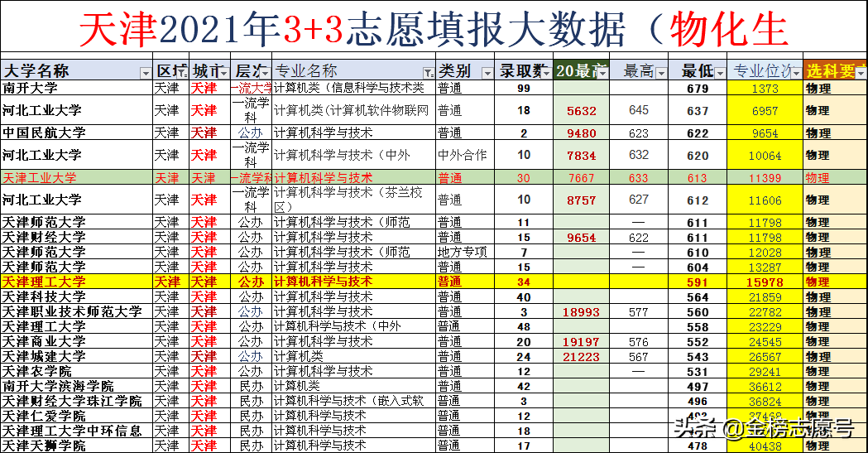
Task: Select the 10064 rank cell
Action: (x=765, y=156)
